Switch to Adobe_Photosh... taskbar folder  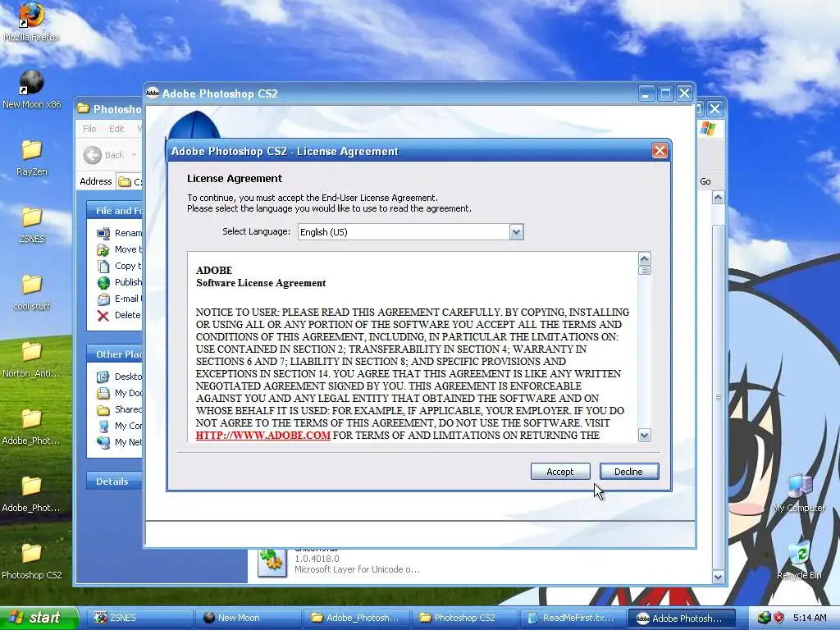point(356,618)
